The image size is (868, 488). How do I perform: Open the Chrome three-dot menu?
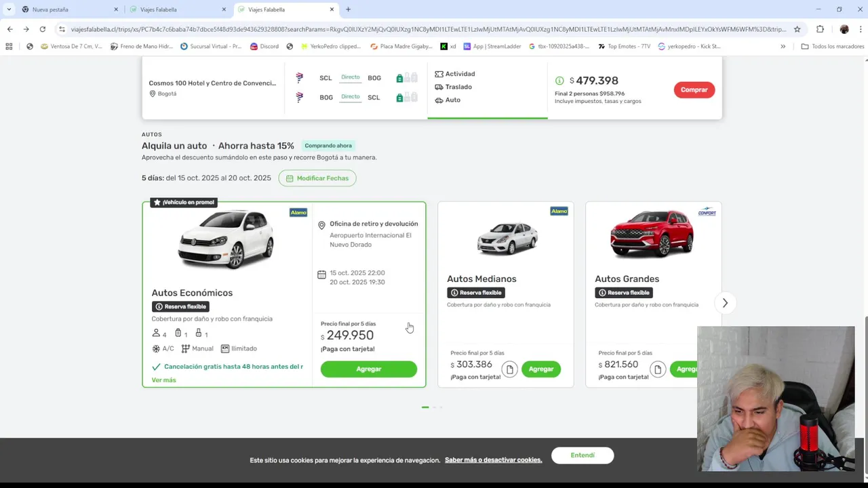click(x=860, y=29)
